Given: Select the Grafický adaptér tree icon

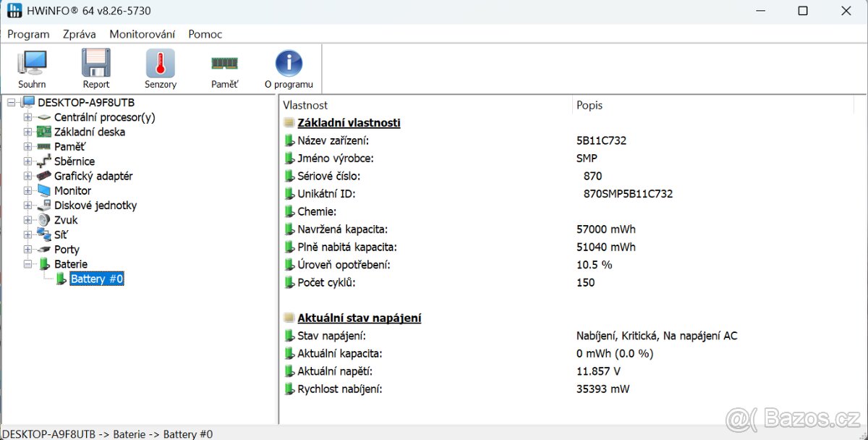Looking at the screenshot, I should coord(44,176).
